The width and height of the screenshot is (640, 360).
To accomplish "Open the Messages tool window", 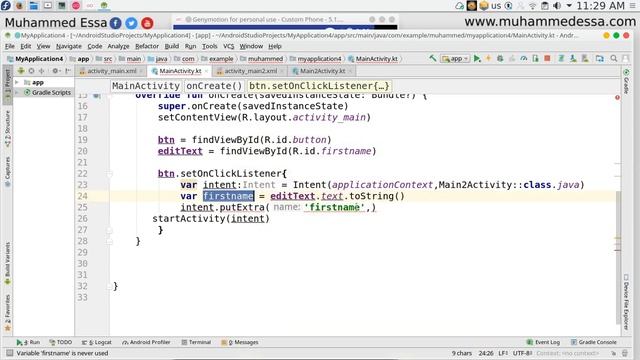I will pyautogui.click(x=240, y=342).
